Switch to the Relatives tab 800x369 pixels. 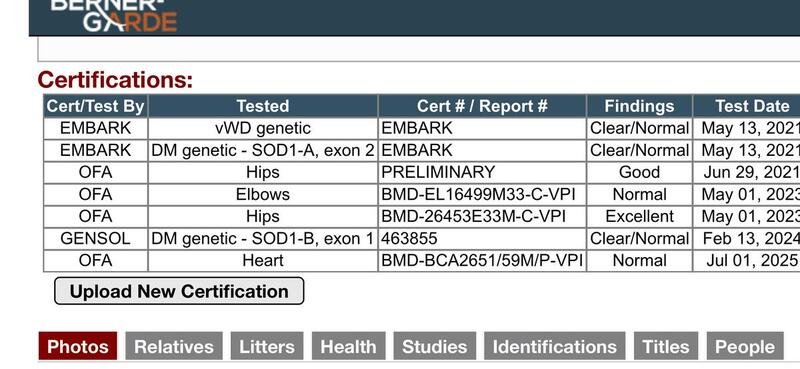[x=174, y=347]
